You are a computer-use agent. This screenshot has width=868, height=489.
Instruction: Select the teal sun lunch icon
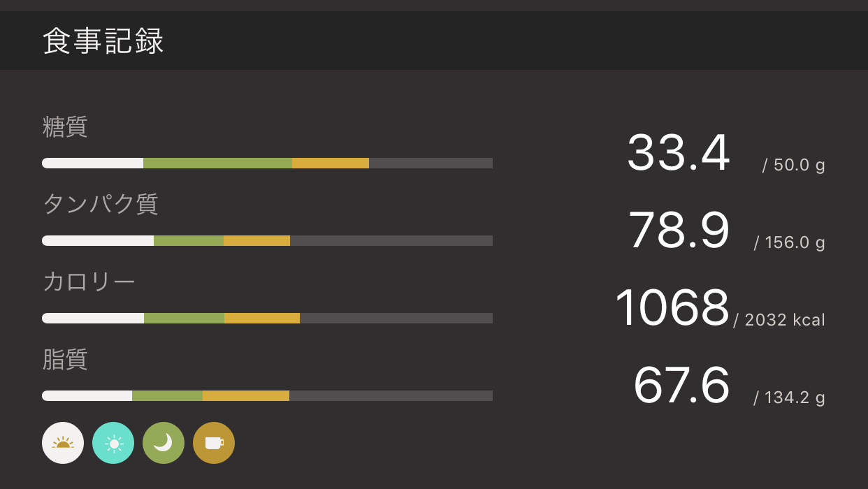(x=113, y=443)
